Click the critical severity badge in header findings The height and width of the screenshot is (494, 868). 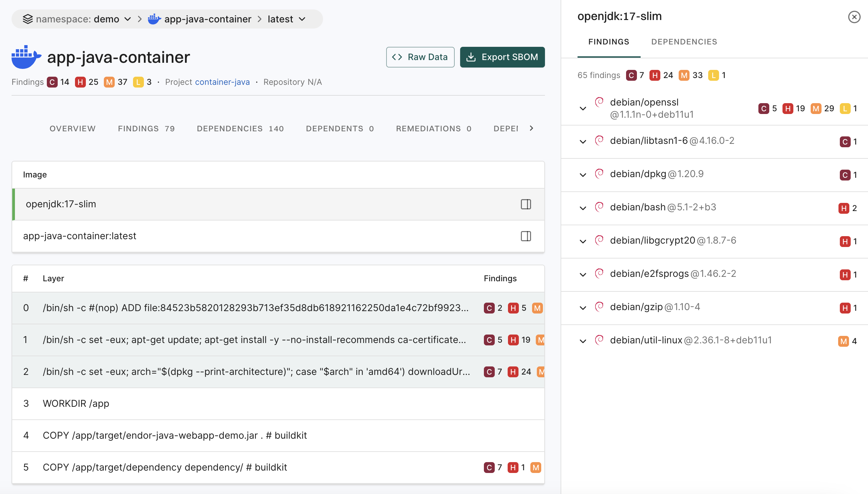click(52, 82)
